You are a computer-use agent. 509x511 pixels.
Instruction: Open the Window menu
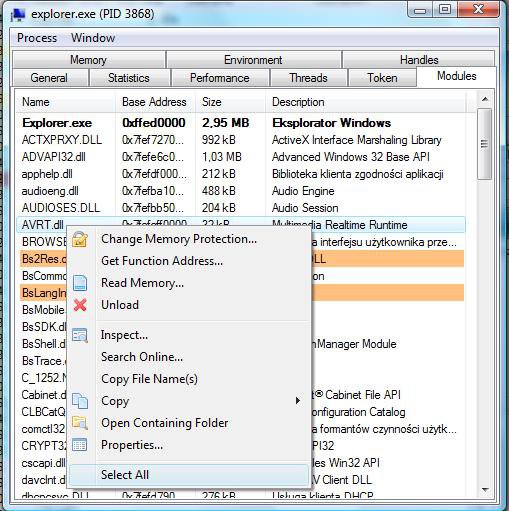point(93,38)
